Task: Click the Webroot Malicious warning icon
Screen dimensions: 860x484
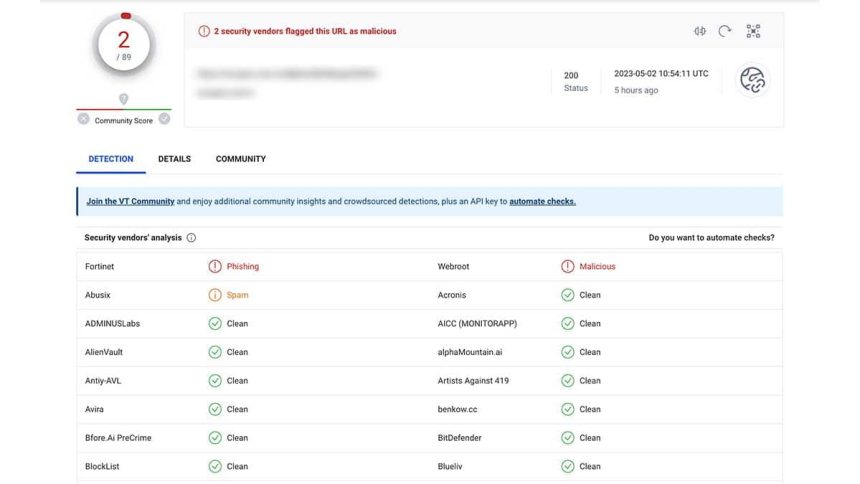Action: 568,266
